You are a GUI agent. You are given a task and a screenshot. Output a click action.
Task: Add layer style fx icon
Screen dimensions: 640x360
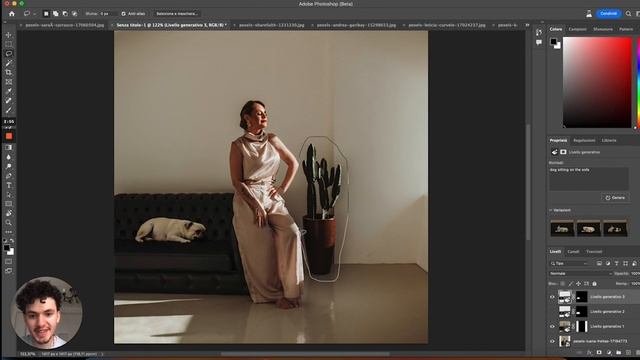589,352
